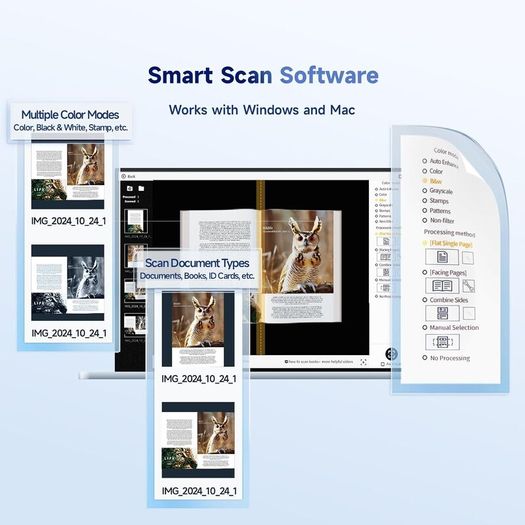Click the stacked cards icon under Combine Sides
The width and height of the screenshot is (525, 525).
[x=442, y=313]
